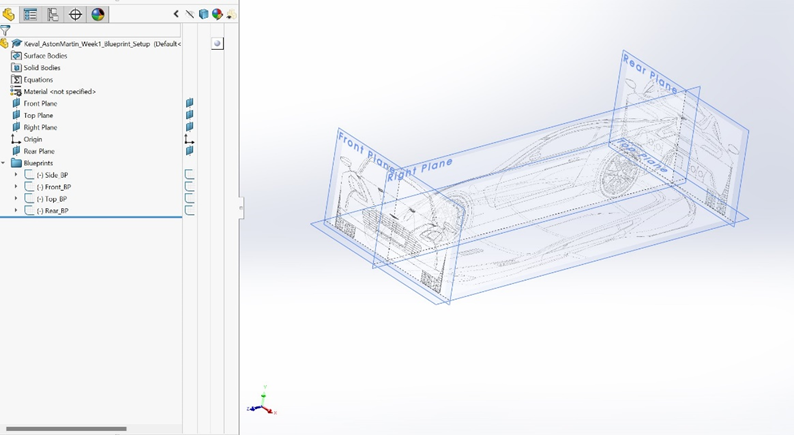This screenshot has width=794, height=435.
Task: Toggle Rear_BP sketch visibility in display pane
Action: (189, 210)
